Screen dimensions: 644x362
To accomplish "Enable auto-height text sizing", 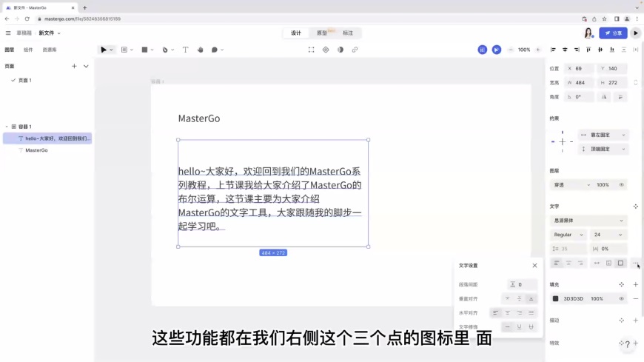I will [608, 263].
